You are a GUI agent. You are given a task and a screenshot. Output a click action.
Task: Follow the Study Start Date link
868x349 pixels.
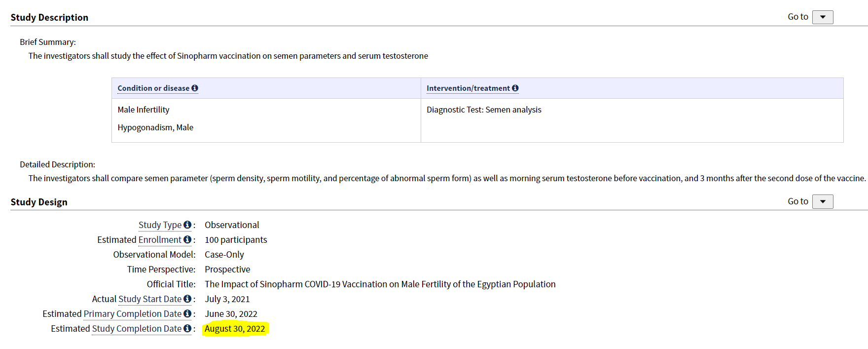coord(150,299)
